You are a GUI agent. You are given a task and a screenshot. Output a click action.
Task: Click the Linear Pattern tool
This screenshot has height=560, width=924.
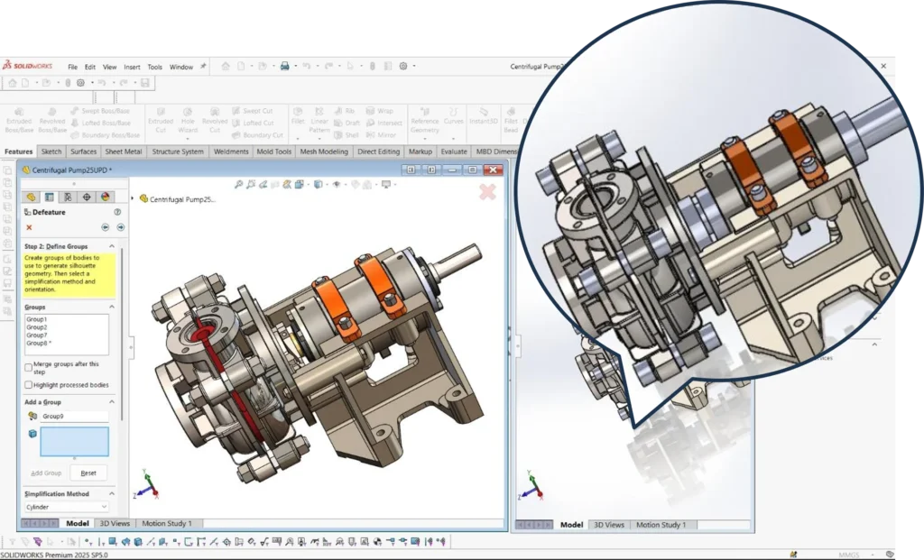point(319,120)
